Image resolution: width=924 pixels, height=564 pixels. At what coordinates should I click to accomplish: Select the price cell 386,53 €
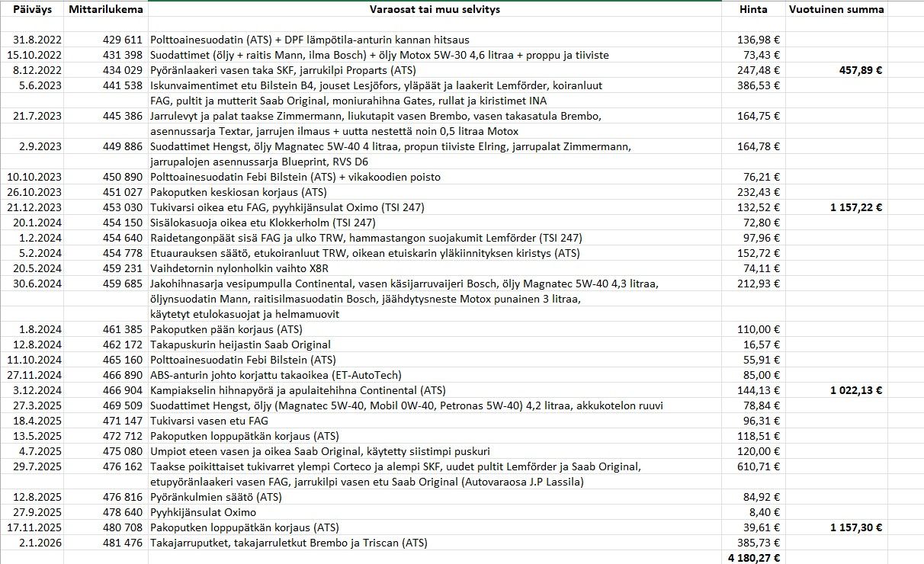[x=753, y=85]
